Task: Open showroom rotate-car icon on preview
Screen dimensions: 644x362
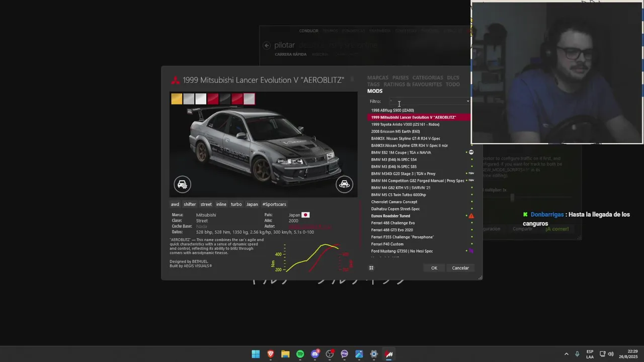Action: (344, 185)
